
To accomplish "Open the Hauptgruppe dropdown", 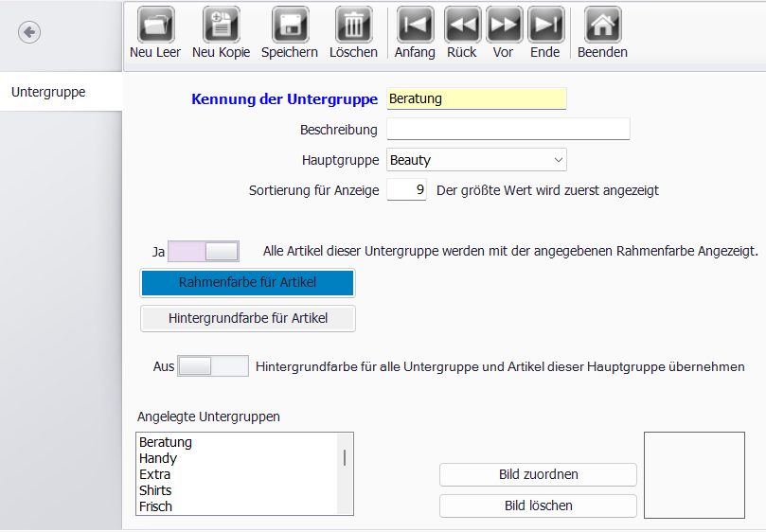I will click(476, 160).
